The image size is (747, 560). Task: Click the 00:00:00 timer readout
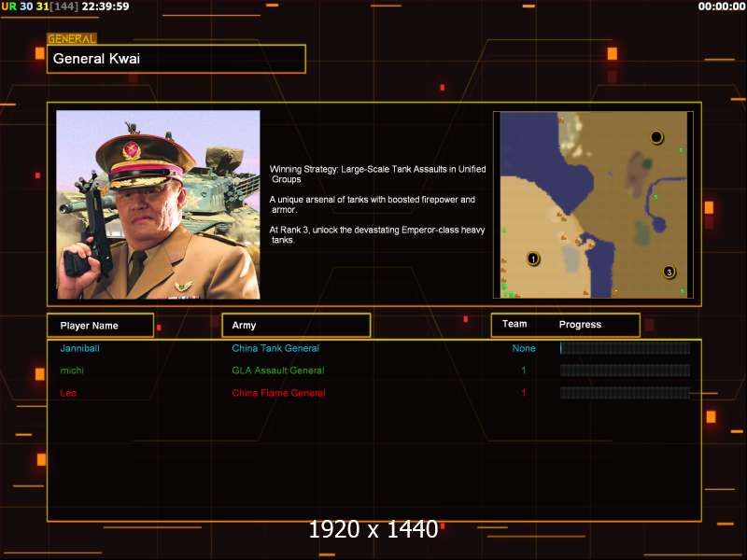[x=721, y=7]
